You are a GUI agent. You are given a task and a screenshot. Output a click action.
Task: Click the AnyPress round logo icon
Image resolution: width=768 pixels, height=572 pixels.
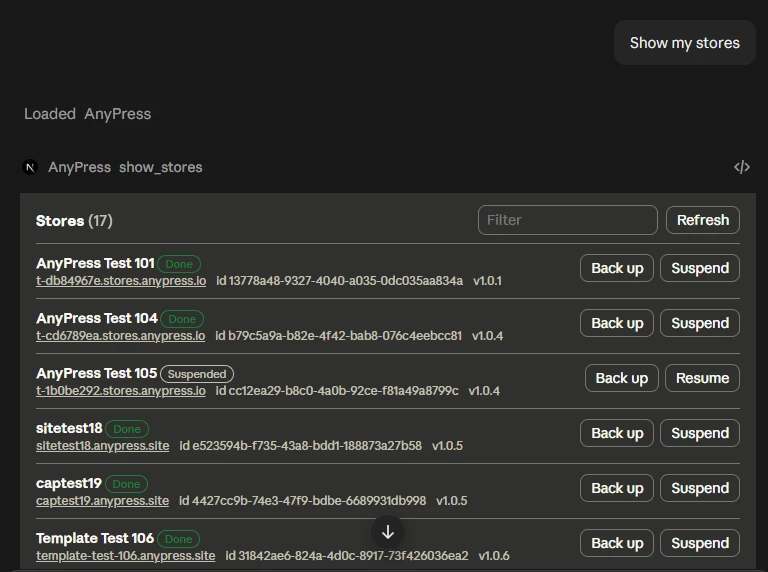click(30, 167)
